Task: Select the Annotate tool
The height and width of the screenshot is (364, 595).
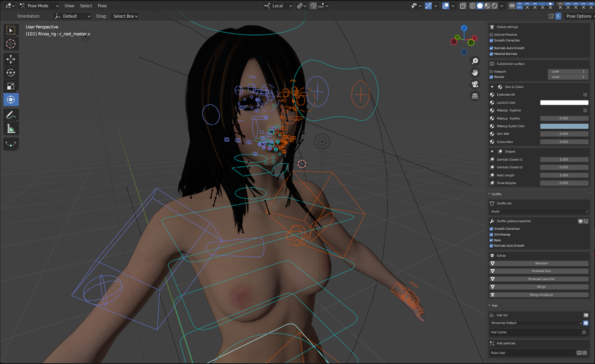Action: click(11, 115)
